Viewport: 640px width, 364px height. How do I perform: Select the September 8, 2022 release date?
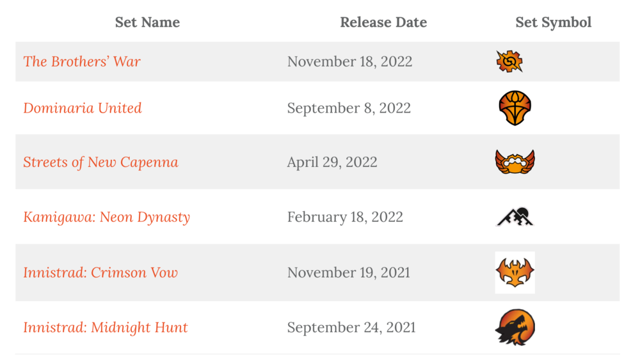click(x=349, y=107)
